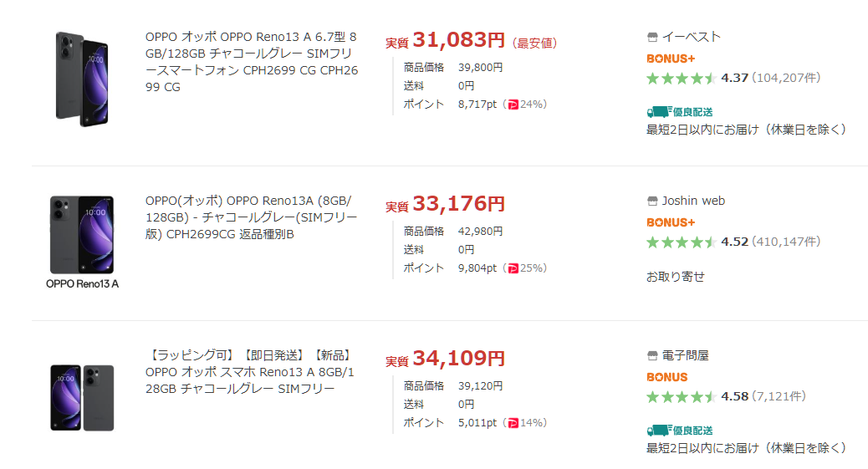
Task: Click the 優良配送 truck icon for イーベスト
Action: (x=659, y=111)
